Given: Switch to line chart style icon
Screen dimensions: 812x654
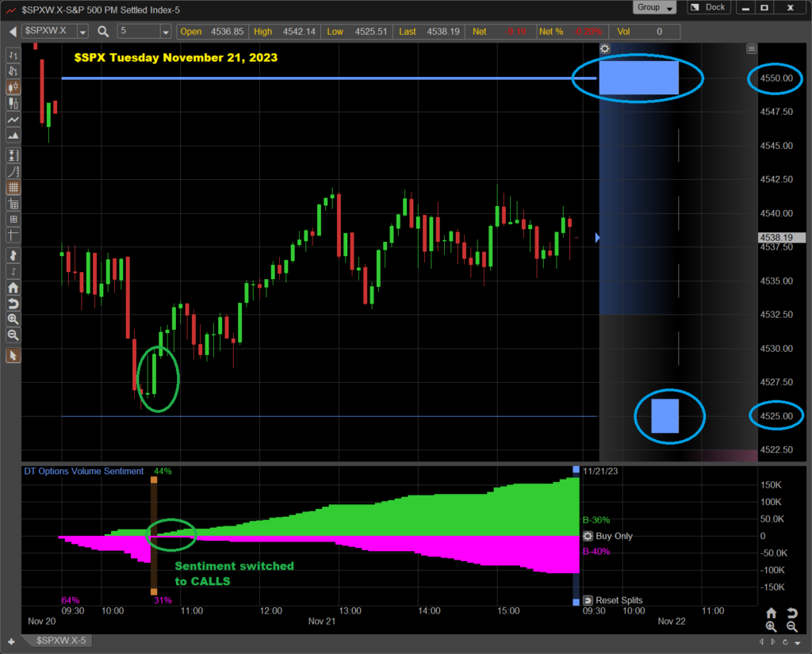Looking at the screenshot, I should pyautogui.click(x=13, y=120).
